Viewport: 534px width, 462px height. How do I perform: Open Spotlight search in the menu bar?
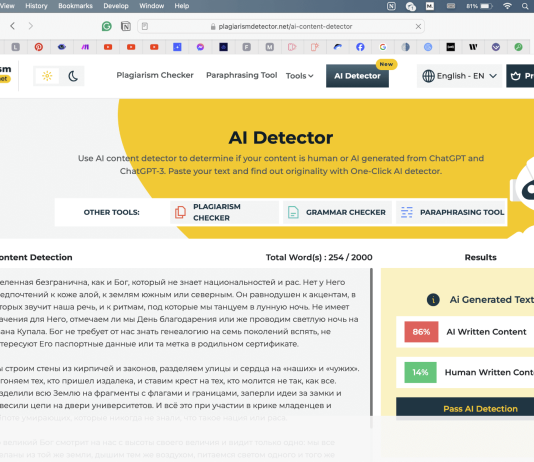point(525,6)
